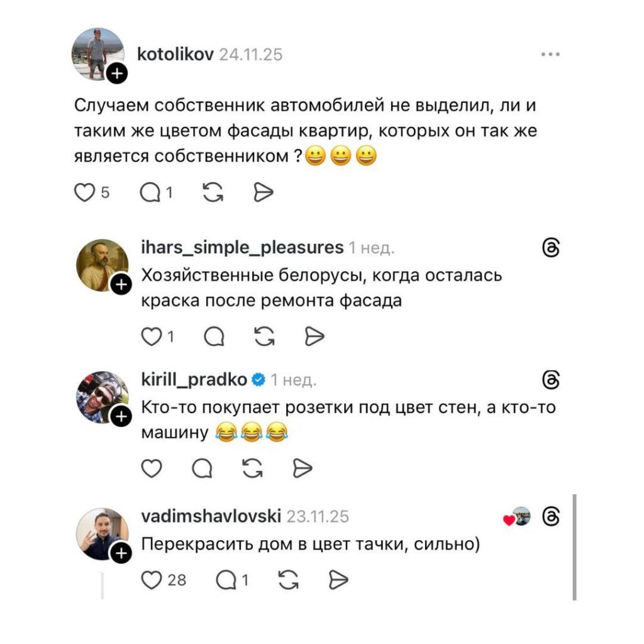Repost kotolikov's post
The width and height of the screenshot is (644, 644).
[213, 192]
